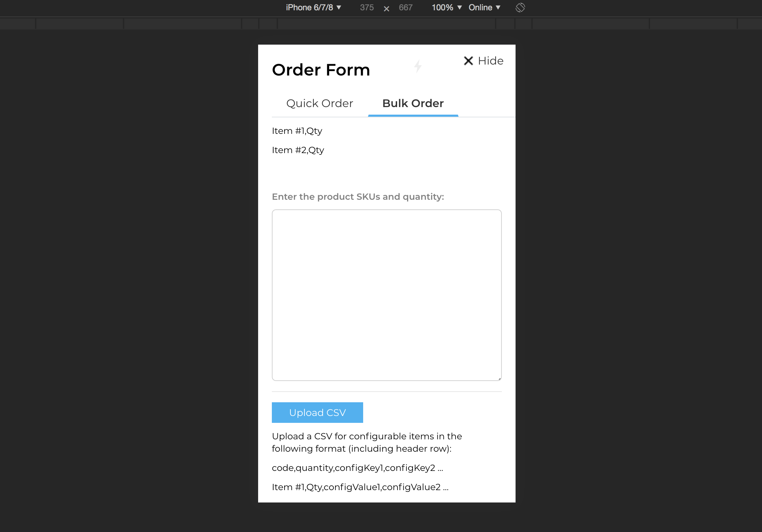
Task: Click the faint lightning bolt icon
Action: pos(418,66)
